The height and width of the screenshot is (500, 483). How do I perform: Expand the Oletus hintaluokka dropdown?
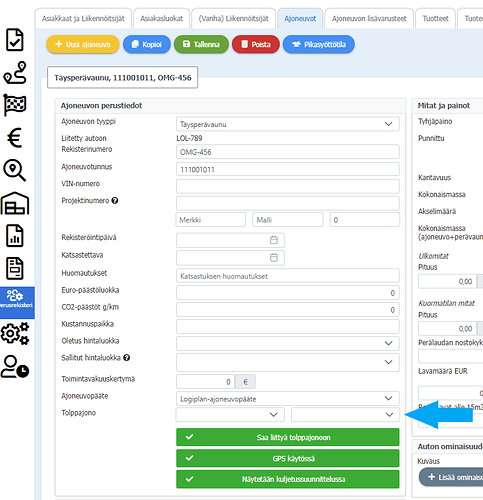(x=288, y=343)
